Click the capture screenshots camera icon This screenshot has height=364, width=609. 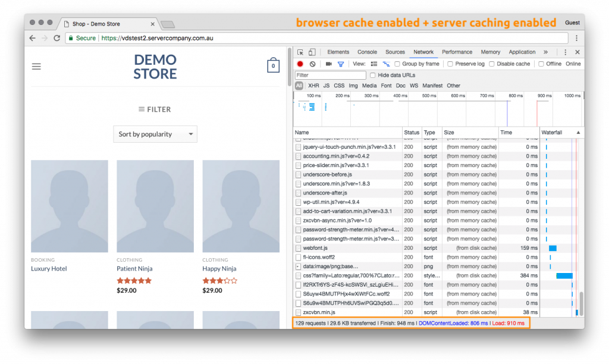tap(328, 64)
